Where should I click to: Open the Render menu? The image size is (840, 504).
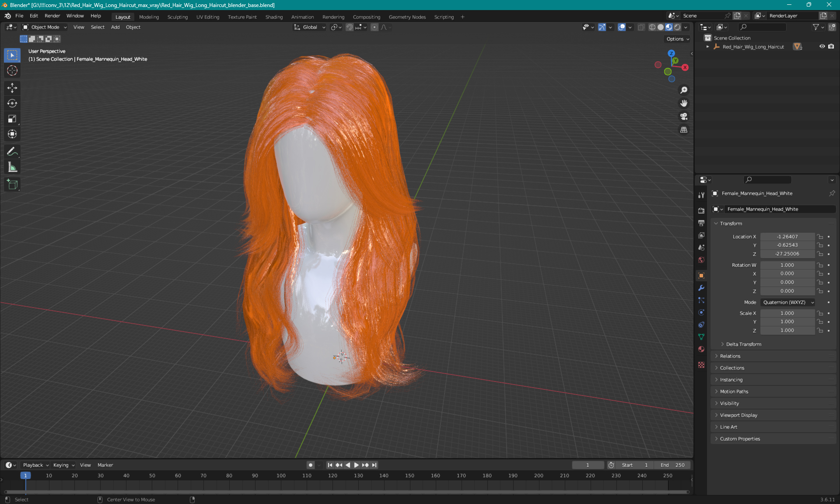click(x=52, y=16)
